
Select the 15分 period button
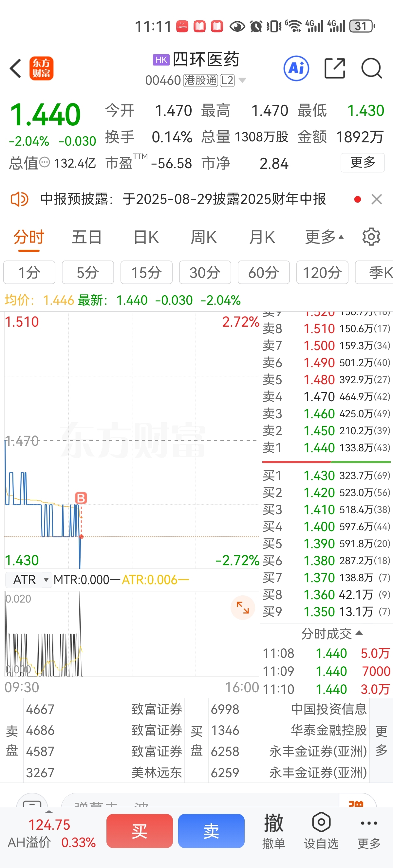(147, 272)
